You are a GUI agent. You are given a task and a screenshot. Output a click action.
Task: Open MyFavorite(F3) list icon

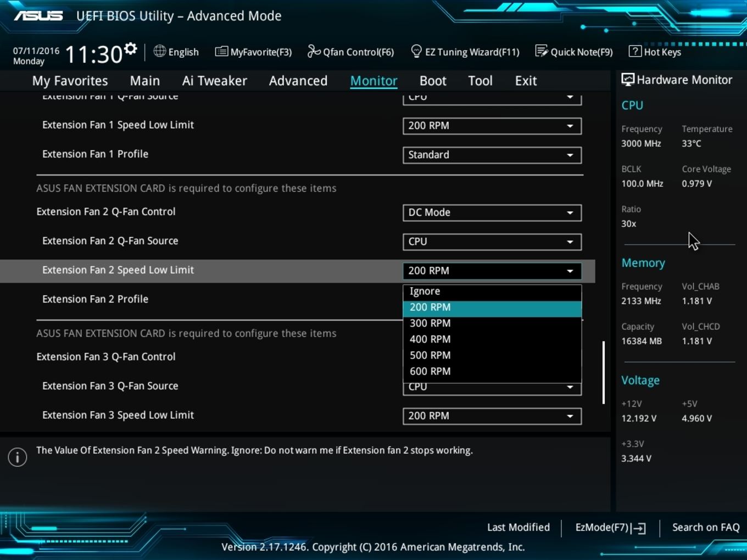[x=221, y=52]
